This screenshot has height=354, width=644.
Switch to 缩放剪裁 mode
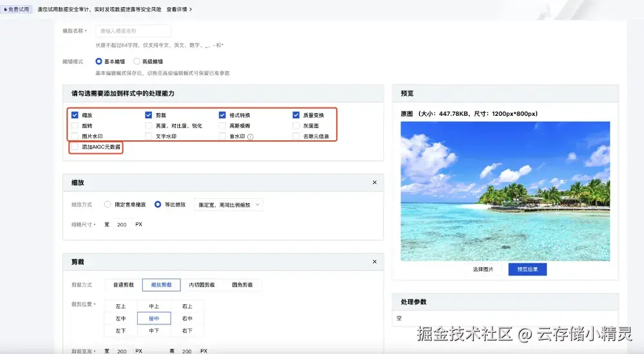162,284
